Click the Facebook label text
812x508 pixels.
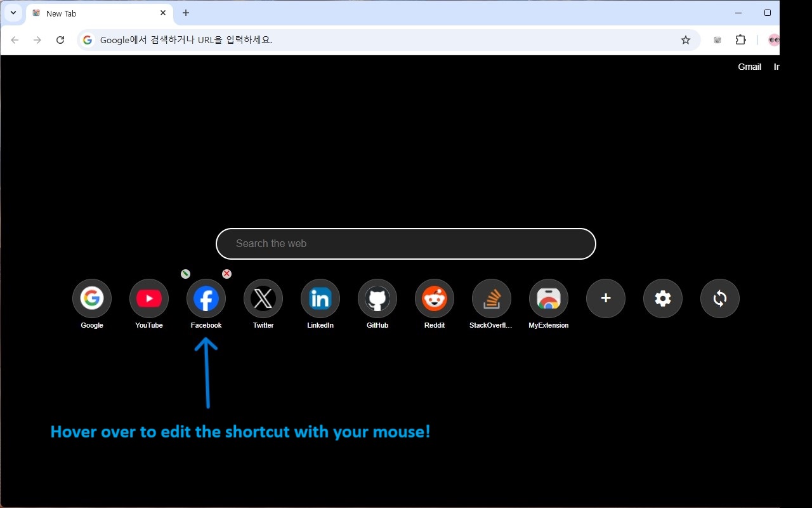coord(206,325)
